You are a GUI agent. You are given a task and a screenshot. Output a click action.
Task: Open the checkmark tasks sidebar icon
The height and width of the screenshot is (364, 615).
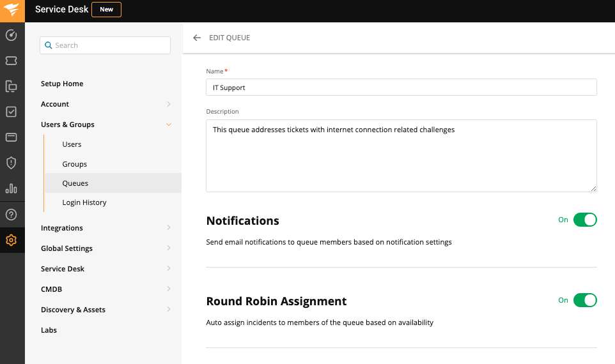(11, 112)
